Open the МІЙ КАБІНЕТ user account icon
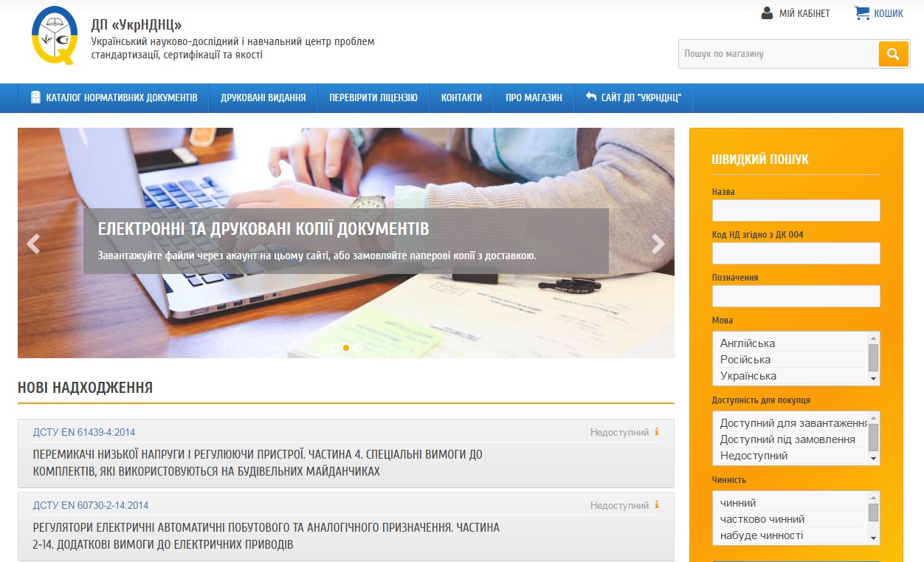924x562 pixels. [x=767, y=13]
